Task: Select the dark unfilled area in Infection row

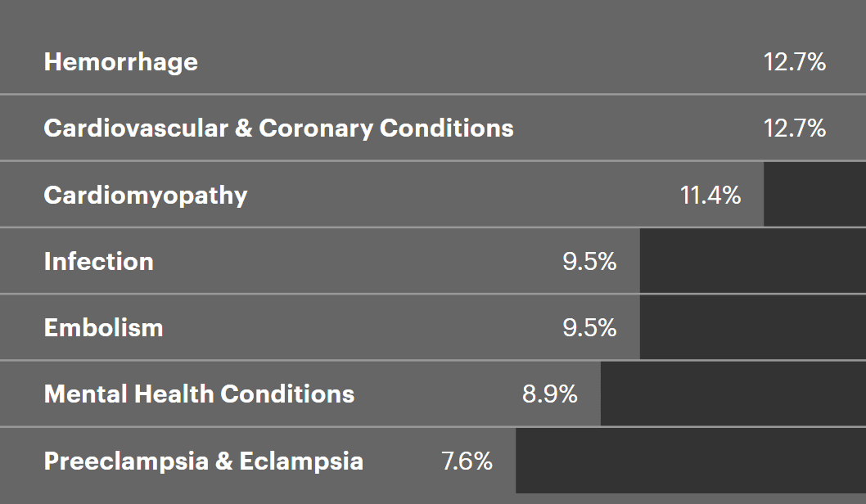Action: [752, 261]
